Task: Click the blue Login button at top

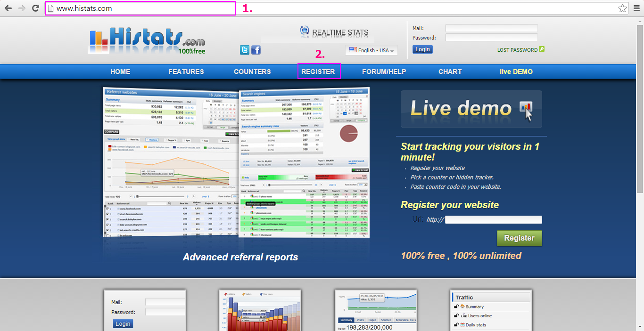Action: [422, 49]
